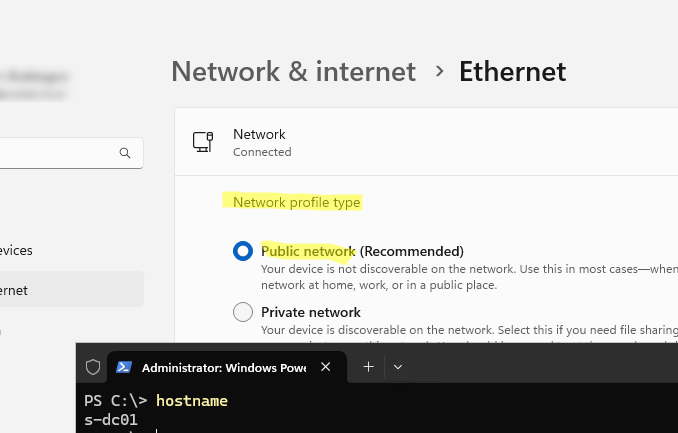This screenshot has height=433, width=678.
Task: Close the Administrator PowerShell tab
Action: tap(326, 367)
